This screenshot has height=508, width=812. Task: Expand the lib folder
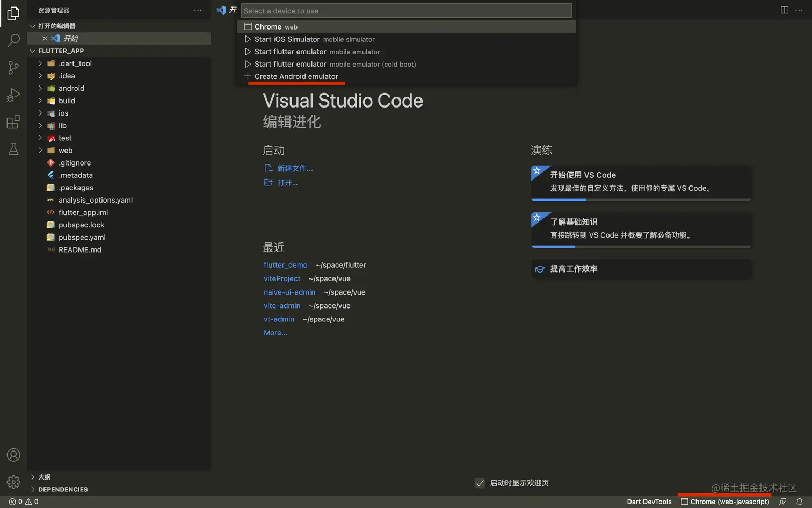(x=40, y=125)
